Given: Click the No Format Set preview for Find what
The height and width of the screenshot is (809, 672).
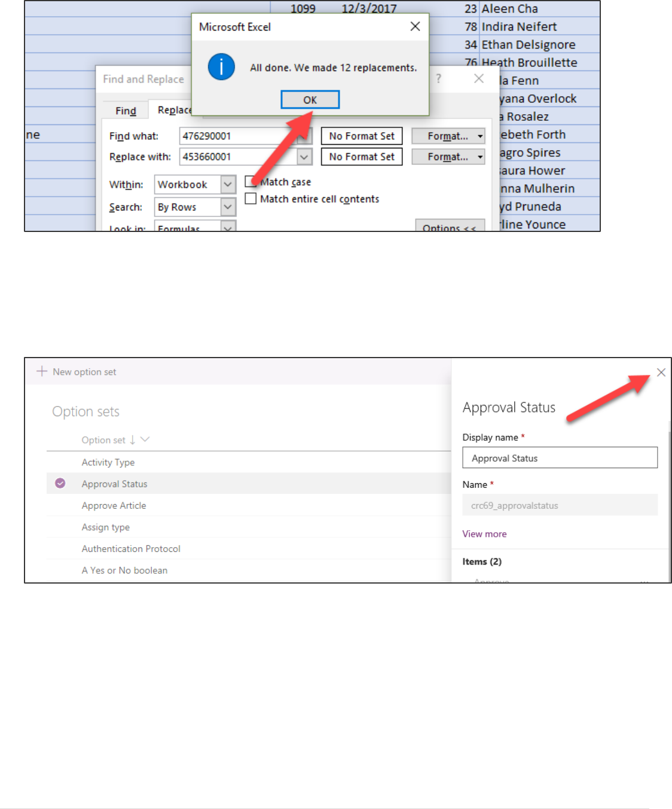Looking at the screenshot, I should tap(362, 136).
